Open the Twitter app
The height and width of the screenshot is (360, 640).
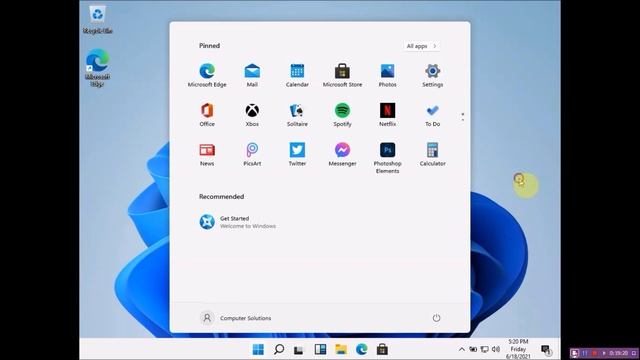(297, 154)
